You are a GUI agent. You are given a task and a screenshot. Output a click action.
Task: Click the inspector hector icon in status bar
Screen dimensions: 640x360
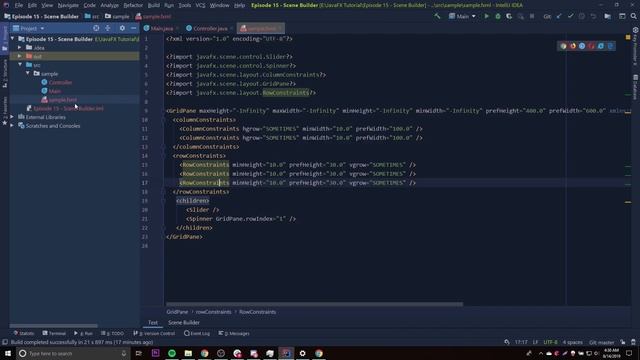[633, 342]
